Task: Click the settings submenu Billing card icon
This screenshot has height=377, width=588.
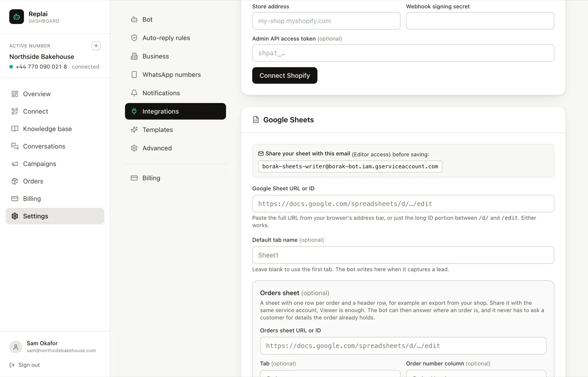Action: [x=134, y=178]
